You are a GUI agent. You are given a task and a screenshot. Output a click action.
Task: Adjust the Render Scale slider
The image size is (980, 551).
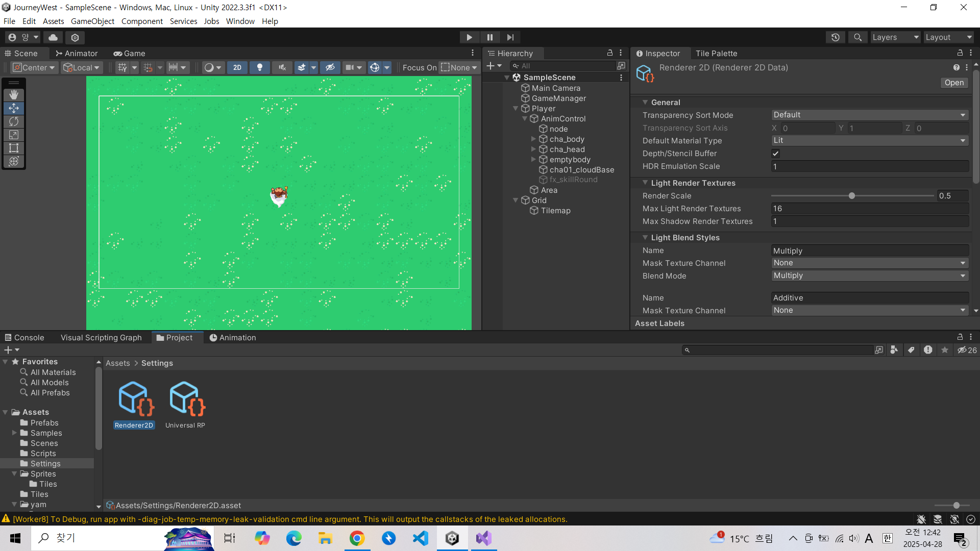click(x=851, y=196)
